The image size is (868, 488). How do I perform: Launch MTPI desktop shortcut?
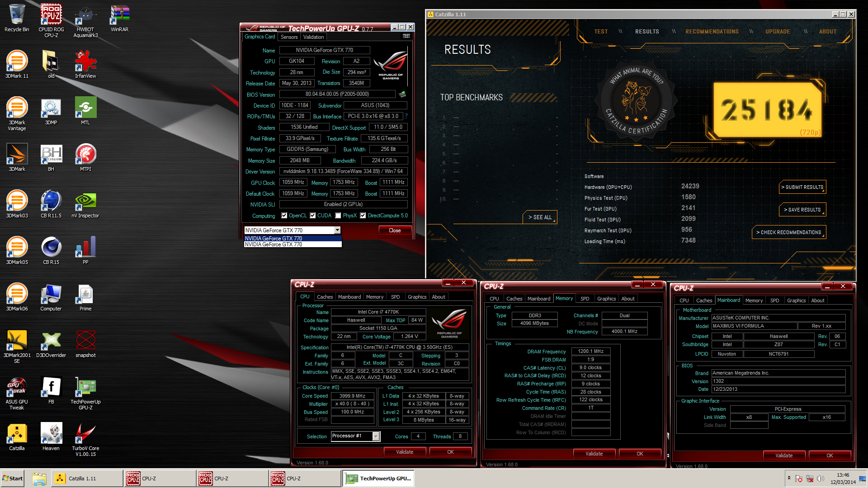click(85, 158)
